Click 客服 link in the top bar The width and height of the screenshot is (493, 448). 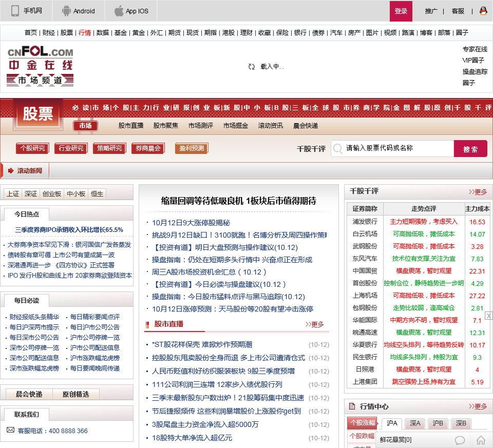[x=458, y=11]
